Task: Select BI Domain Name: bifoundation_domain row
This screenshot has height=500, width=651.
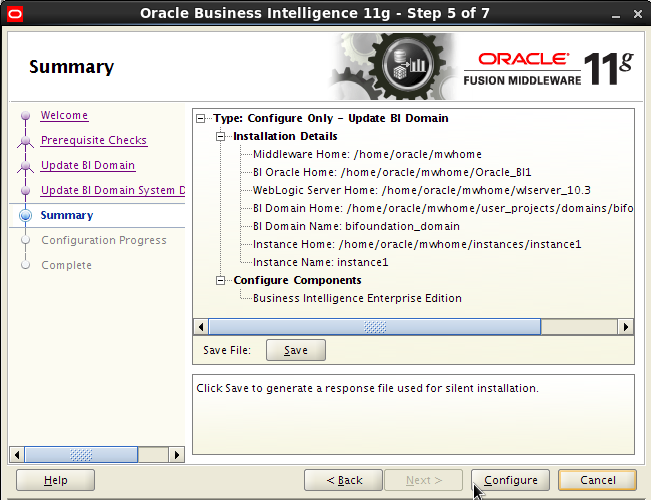Action: (356, 226)
